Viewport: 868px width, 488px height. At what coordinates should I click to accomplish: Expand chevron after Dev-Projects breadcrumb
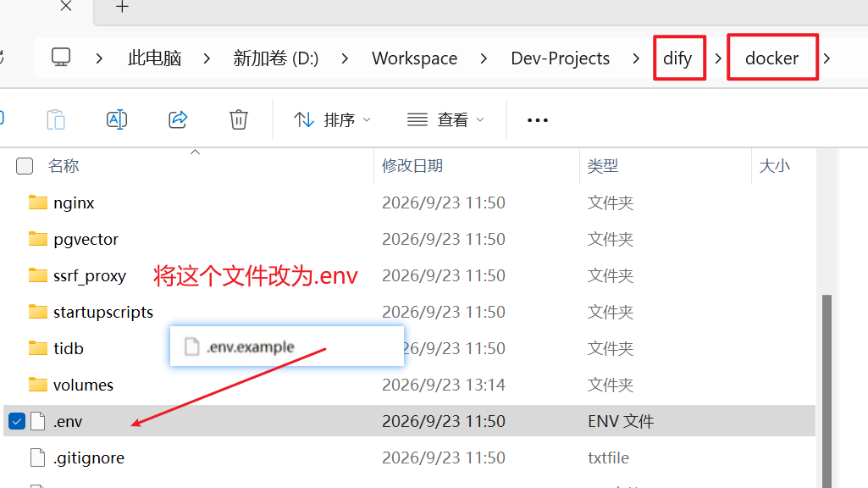point(635,58)
